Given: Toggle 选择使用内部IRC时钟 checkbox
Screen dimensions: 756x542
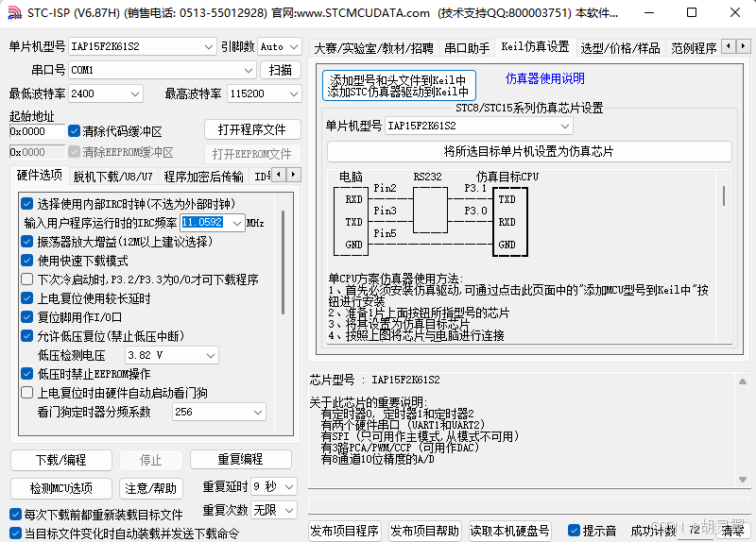Looking at the screenshot, I should [x=27, y=204].
